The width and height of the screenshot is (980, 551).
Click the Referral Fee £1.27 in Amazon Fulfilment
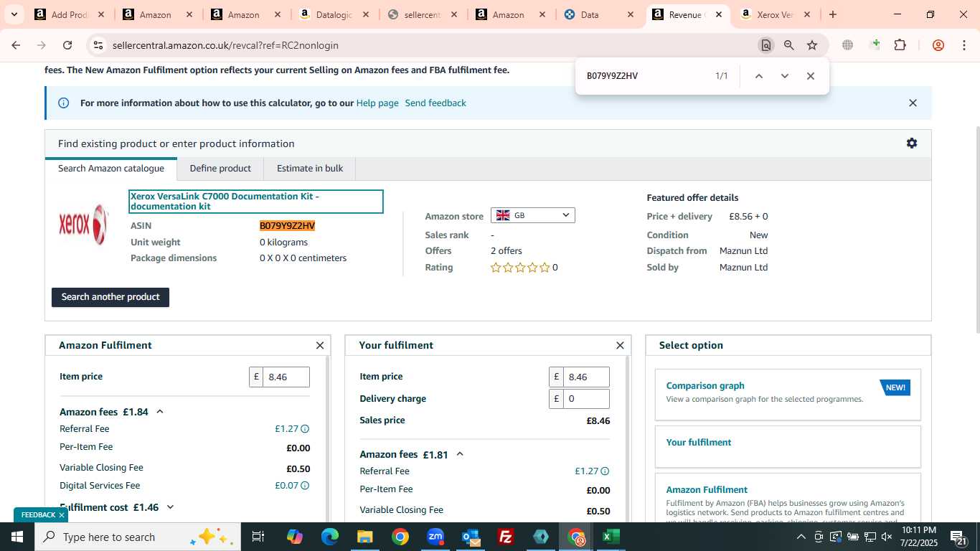(x=286, y=429)
